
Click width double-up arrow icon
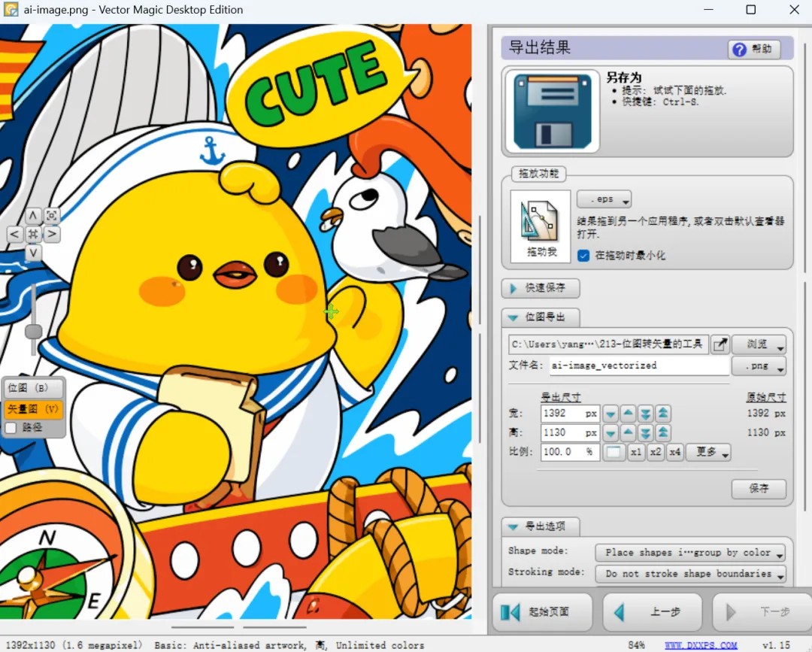coord(663,414)
